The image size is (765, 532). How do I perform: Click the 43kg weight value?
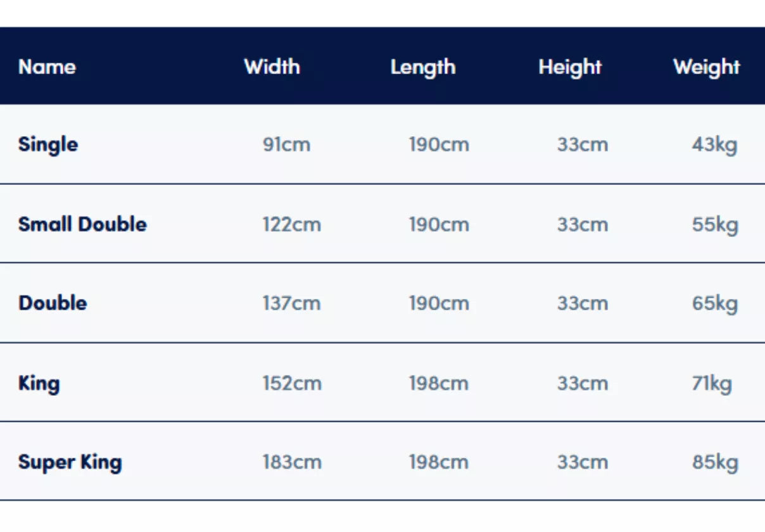(x=714, y=144)
